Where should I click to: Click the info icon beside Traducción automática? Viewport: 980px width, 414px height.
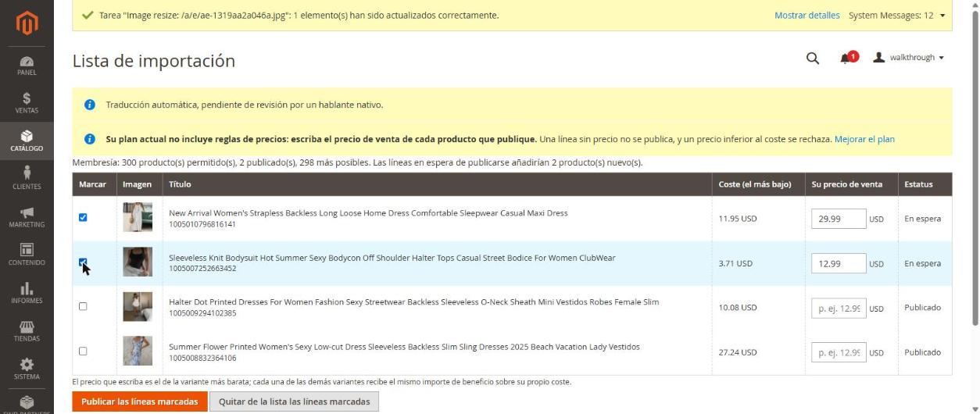click(90, 105)
